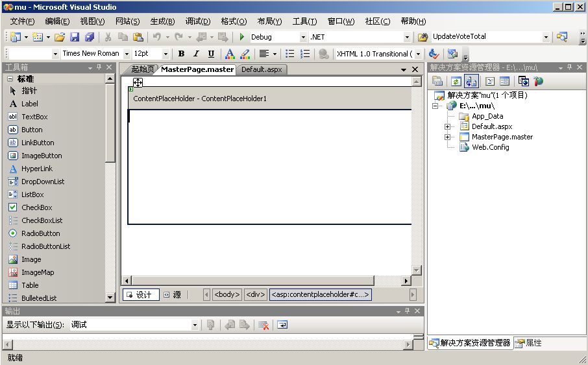Expand the Default.aspx tree node

447,126
